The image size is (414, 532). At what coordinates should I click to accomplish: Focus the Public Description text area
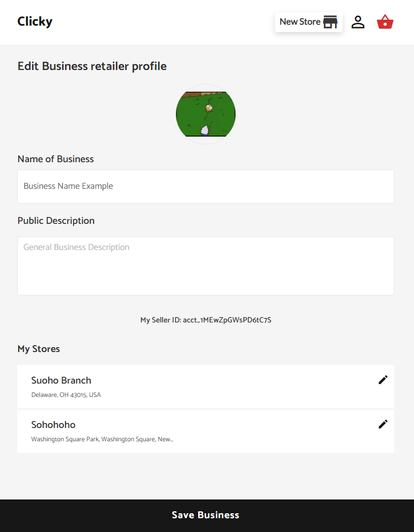click(x=206, y=266)
